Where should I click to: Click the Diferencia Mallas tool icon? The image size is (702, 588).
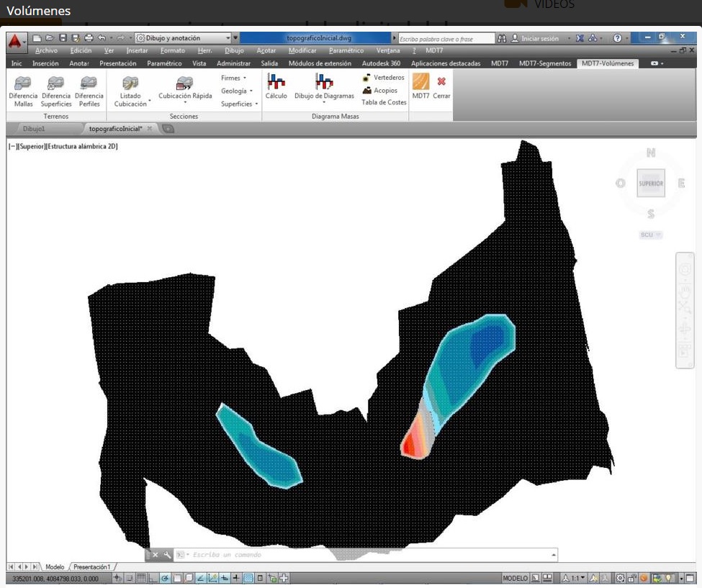23,83
